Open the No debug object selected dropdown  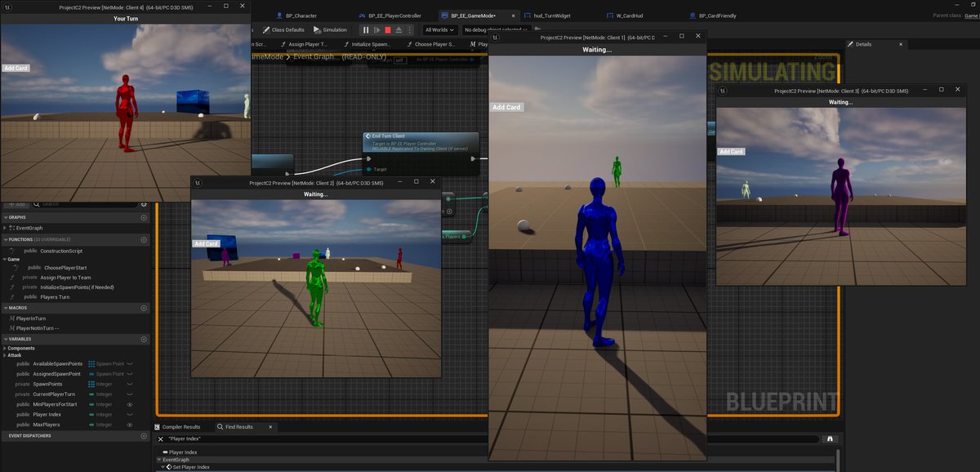[x=497, y=29]
